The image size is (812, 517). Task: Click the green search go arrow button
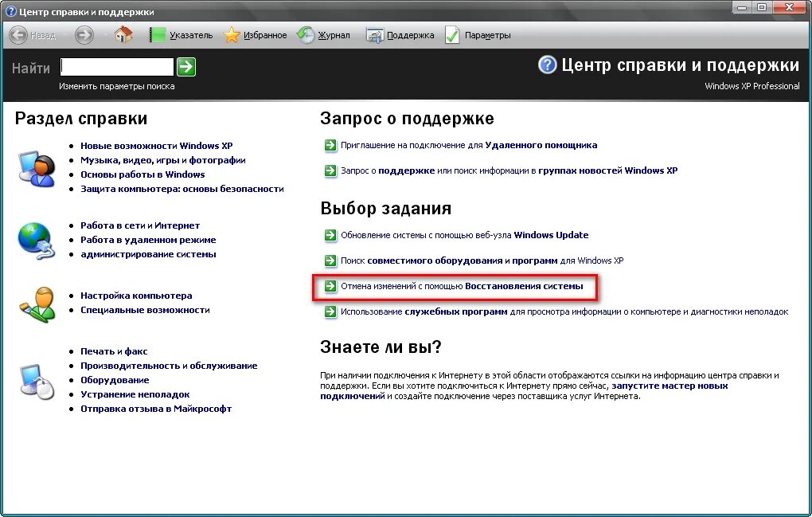pos(186,67)
